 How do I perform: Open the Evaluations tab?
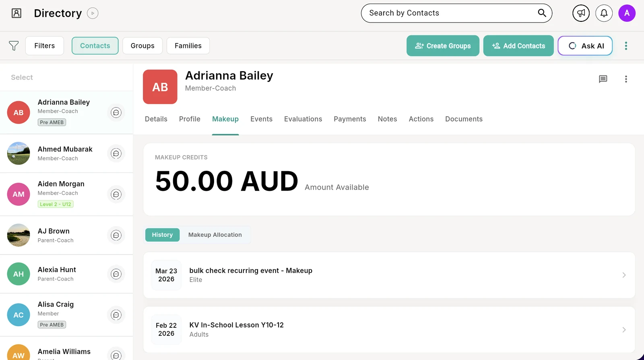click(303, 119)
